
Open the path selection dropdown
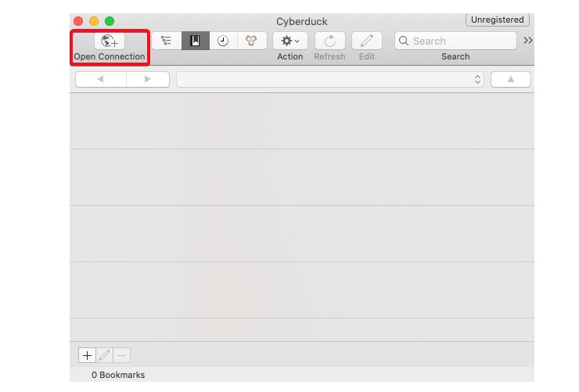pyautogui.click(x=329, y=79)
